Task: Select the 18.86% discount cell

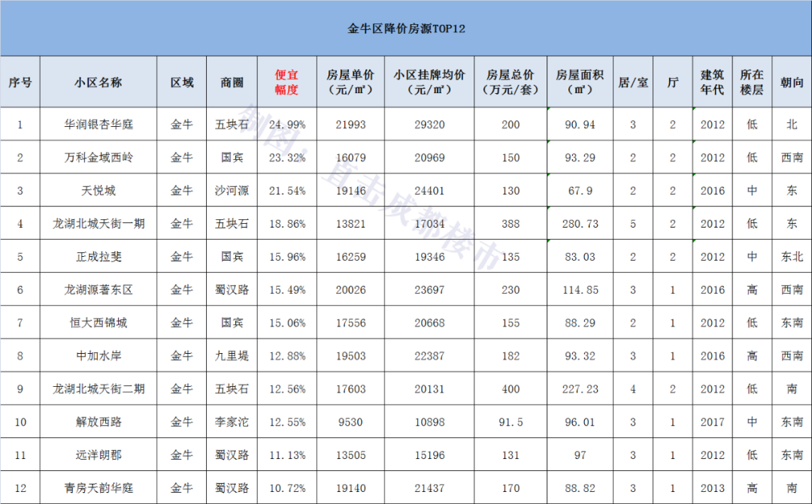Action: tap(287, 224)
